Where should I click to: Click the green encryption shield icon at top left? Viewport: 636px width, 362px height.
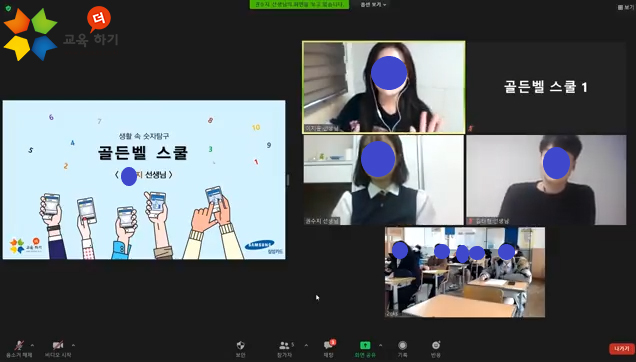pyautogui.click(x=8, y=9)
